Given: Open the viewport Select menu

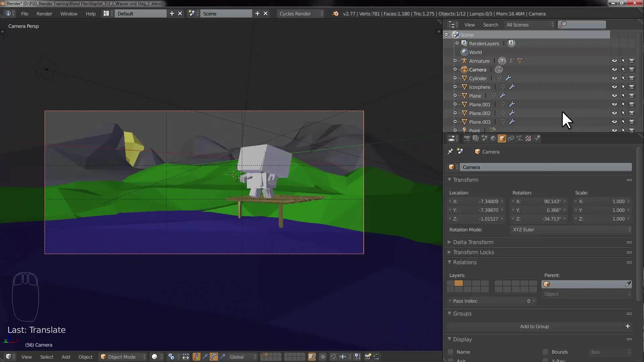Looking at the screenshot, I should click(47, 357).
